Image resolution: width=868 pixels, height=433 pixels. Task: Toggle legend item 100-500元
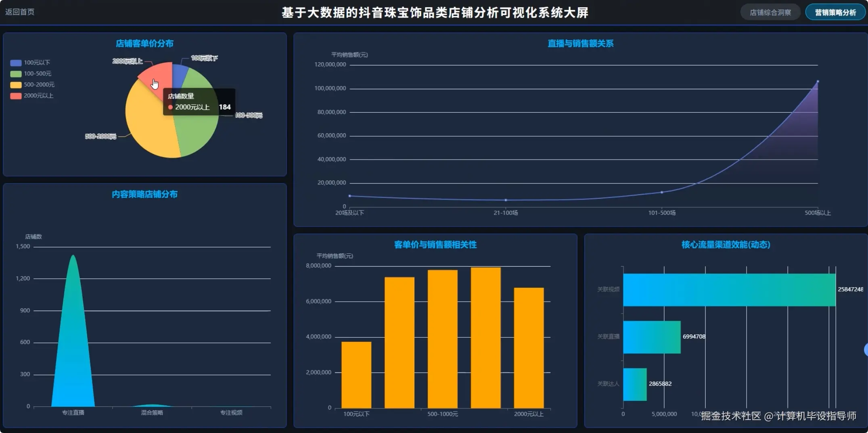(31, 74)
